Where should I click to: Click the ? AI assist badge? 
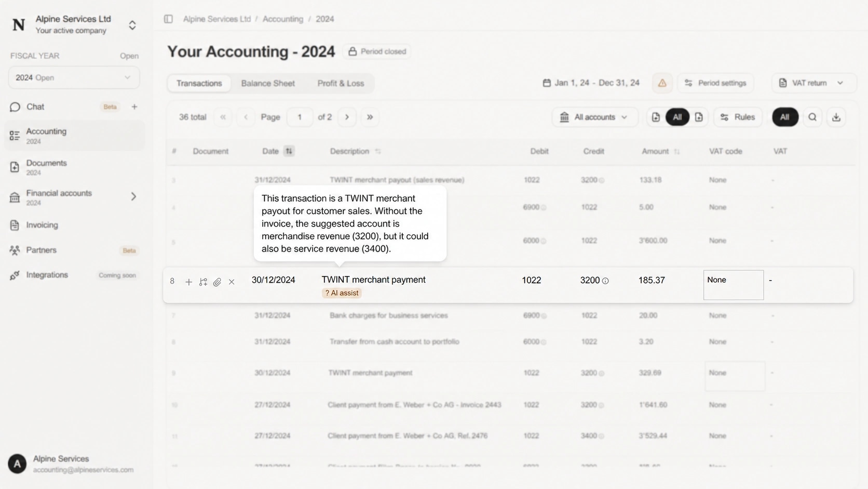click(x=342, y=293)
